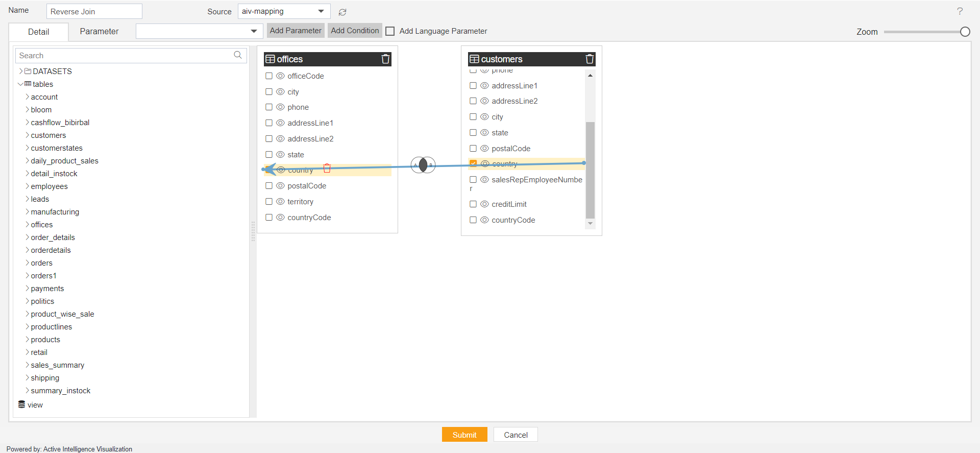Check the offices postalCode checkbox
980x453 pixels.
(x=269, y=186)
